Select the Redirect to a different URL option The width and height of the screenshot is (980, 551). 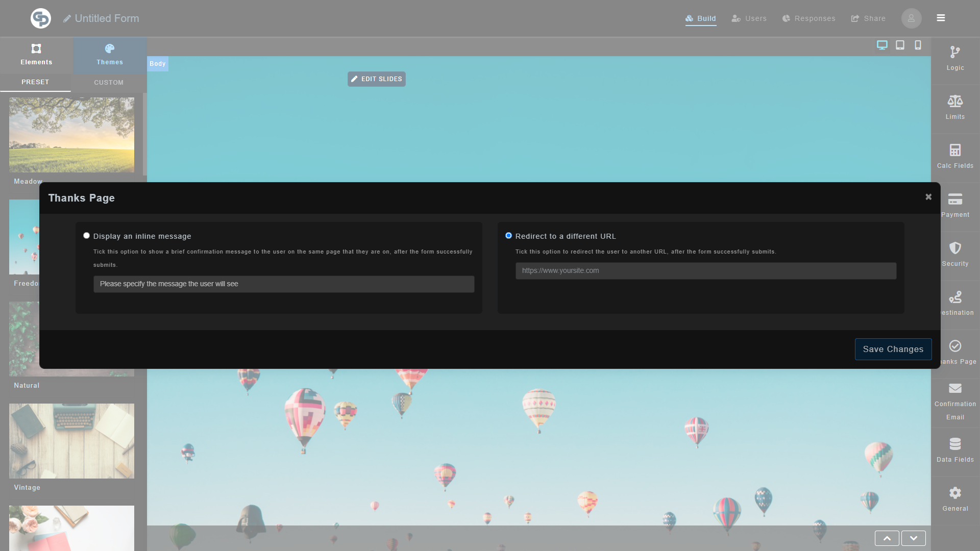[508, 235]
